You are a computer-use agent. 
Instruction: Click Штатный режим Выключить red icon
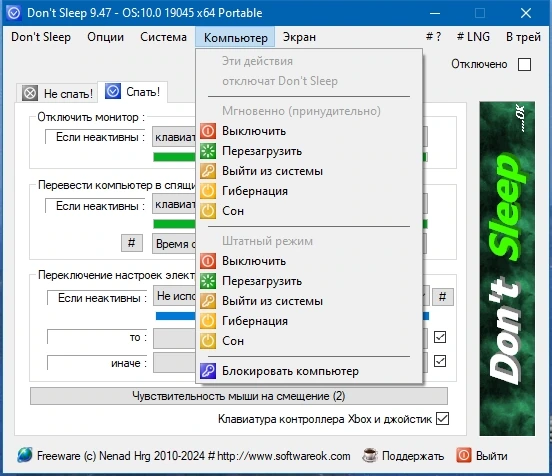point(208,261)
